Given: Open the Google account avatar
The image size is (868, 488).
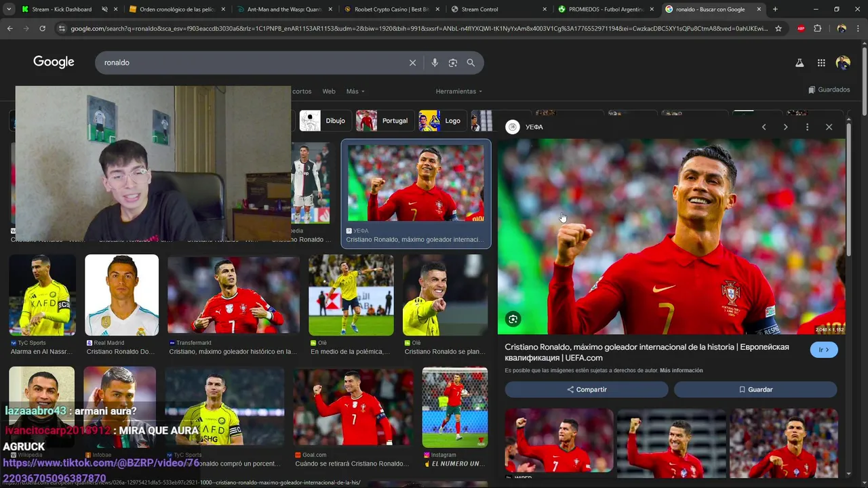Looking at the screenshot, I should coord(843,62).
